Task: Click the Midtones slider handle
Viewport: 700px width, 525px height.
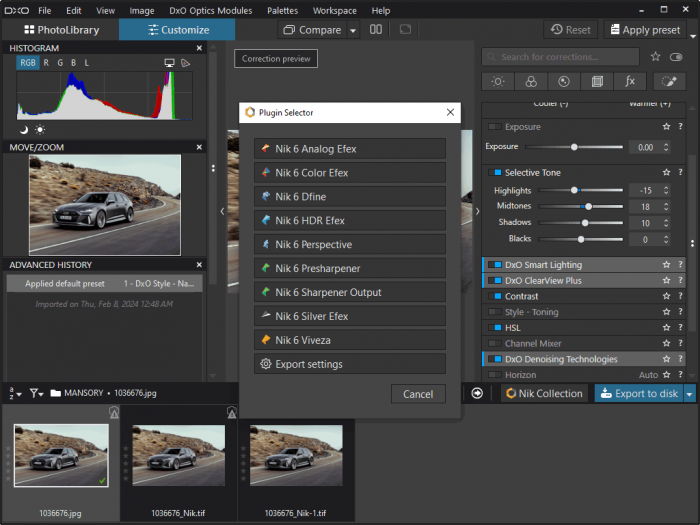Action: 588,207
